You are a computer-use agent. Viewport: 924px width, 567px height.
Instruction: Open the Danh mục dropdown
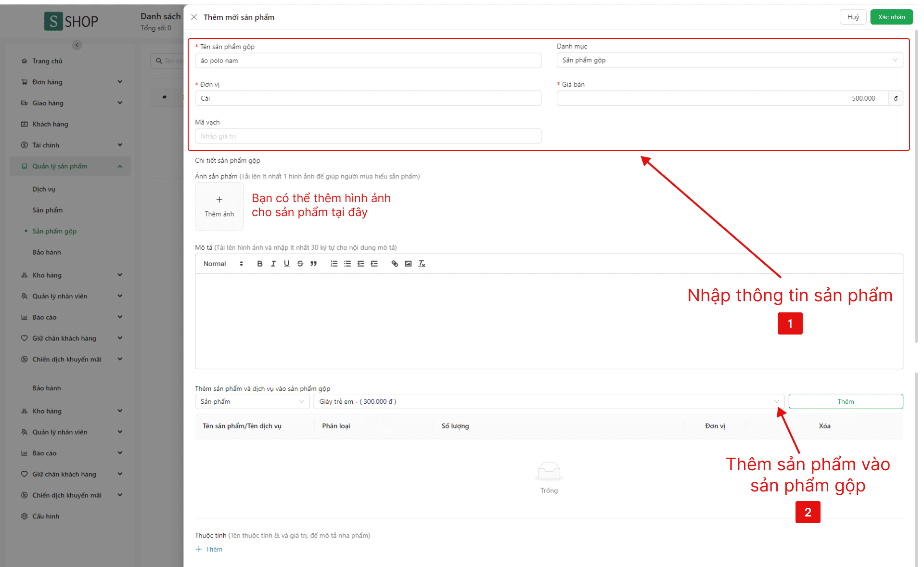(x=729, y=60)
